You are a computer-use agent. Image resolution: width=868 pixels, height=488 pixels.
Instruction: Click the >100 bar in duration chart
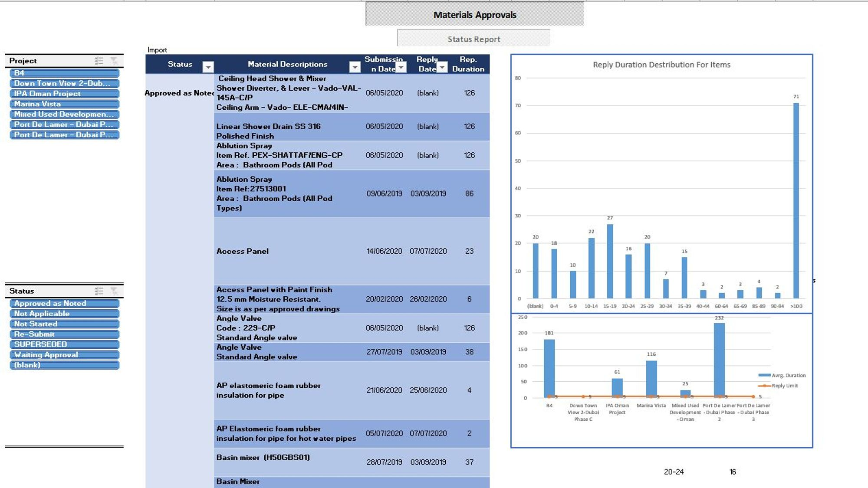[x=796, y=200]
